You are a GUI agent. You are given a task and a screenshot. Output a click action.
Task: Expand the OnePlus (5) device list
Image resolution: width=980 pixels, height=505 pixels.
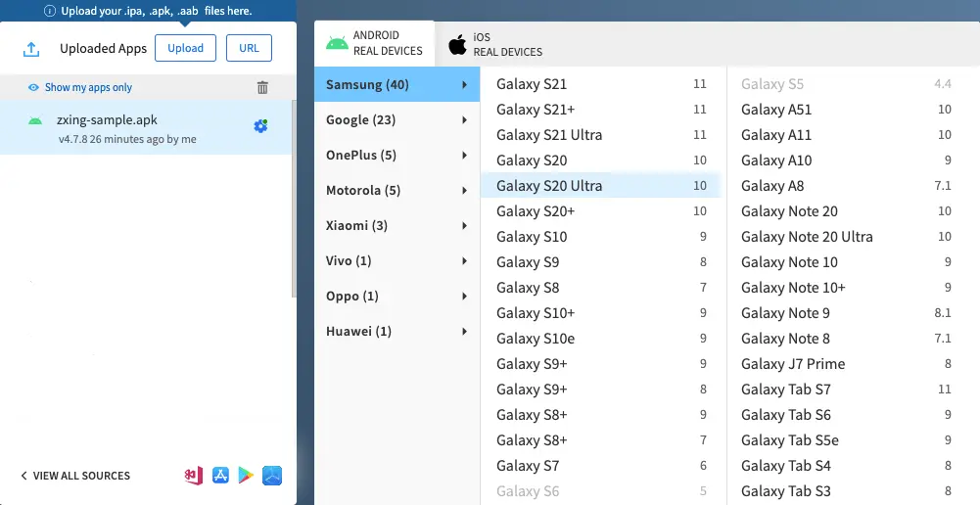pos(397,156)
